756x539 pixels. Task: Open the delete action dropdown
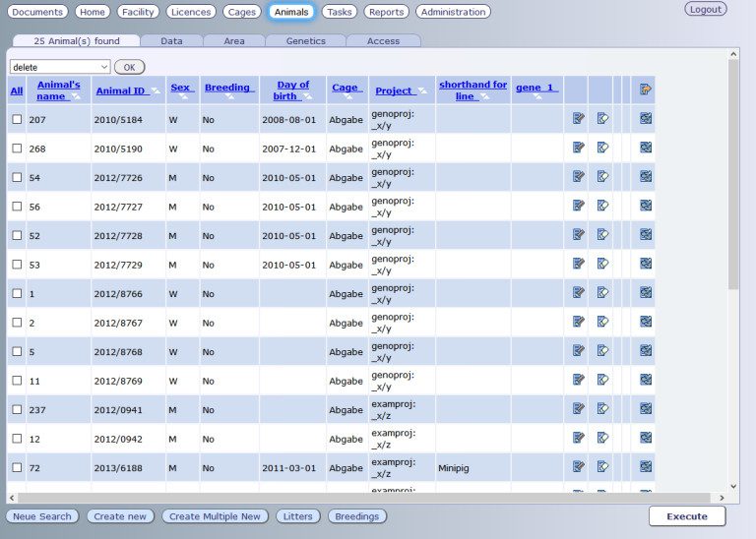click(x=60, y=67)
